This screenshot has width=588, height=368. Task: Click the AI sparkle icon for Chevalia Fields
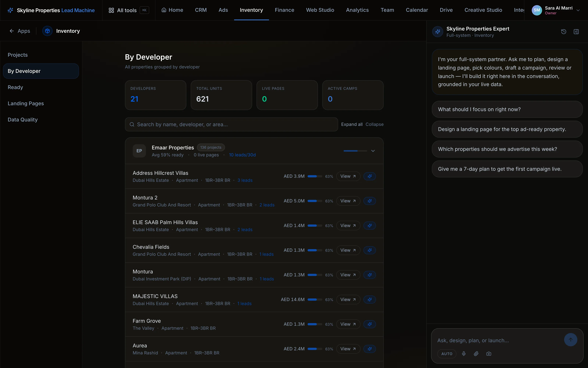coord(370,250)
